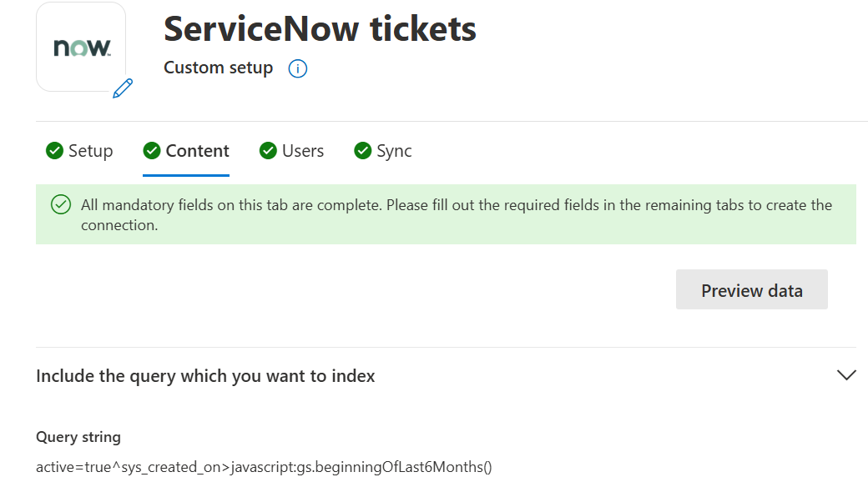Click the pencil edit icon on logo
The height and width of the screenshot is (477, 868).
pyautogui.click(x=123, y=88)
